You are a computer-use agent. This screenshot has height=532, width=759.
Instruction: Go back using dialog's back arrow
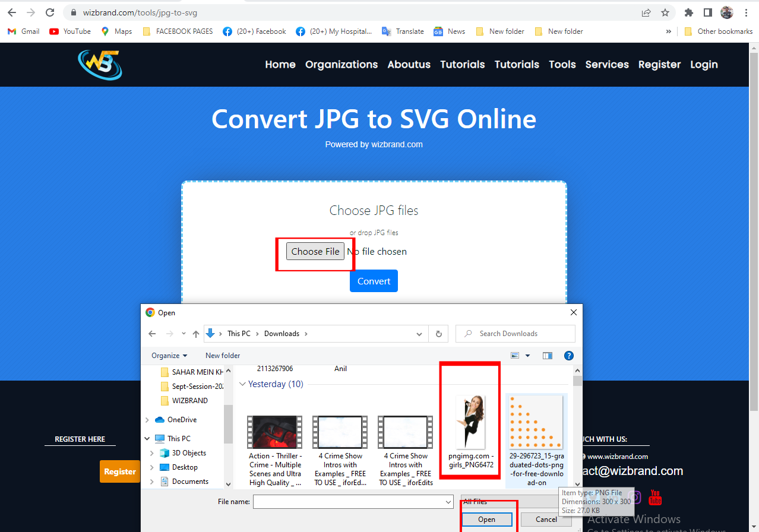click(151, 334)
